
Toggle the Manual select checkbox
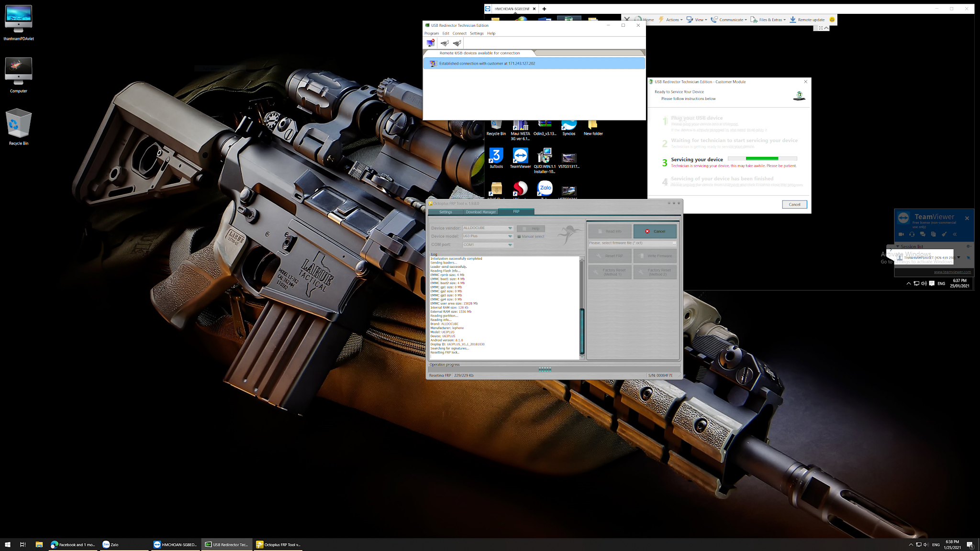pyautogui.click(x=519, y=237)
